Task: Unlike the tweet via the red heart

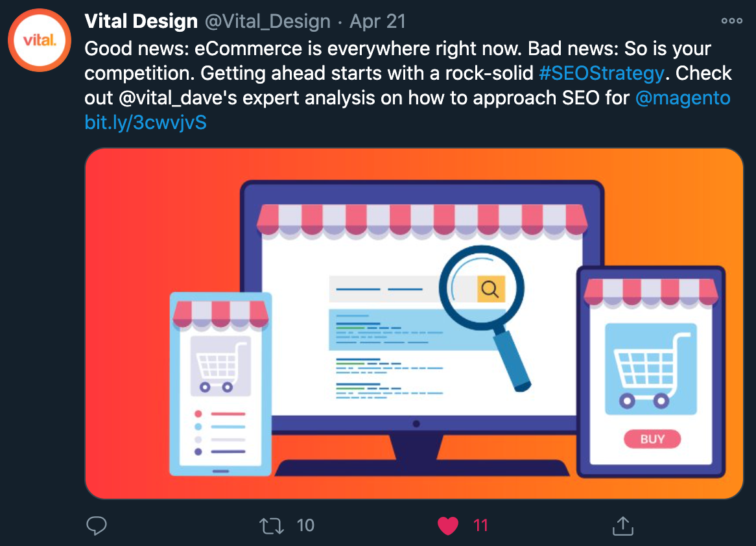Action: click(x=447, y=526)
